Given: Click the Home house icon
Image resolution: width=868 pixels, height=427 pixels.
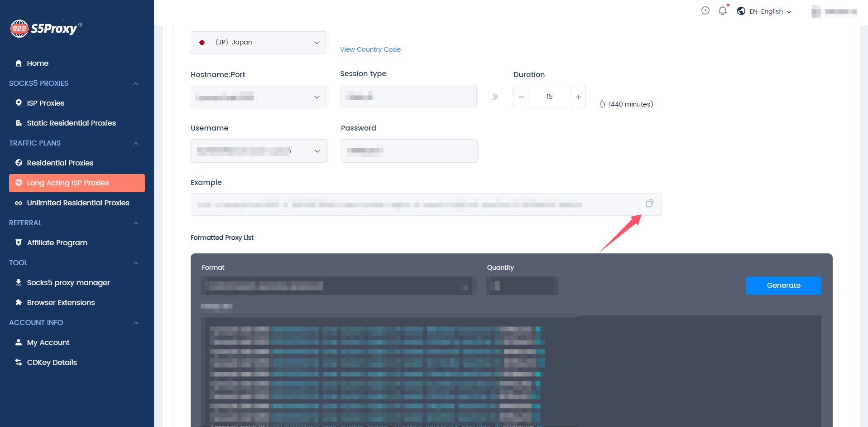Looking at the screenshot, I should [19, 63].
